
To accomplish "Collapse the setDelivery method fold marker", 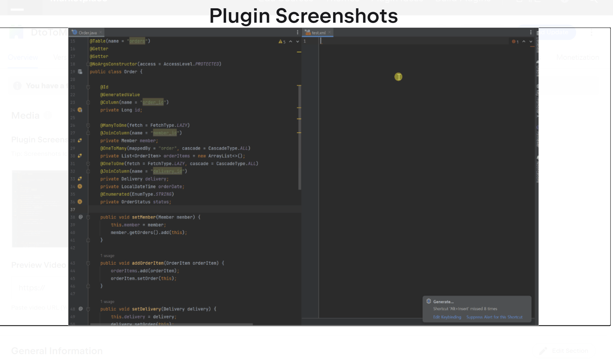I will pyautogui.click(x=88, y=309).
